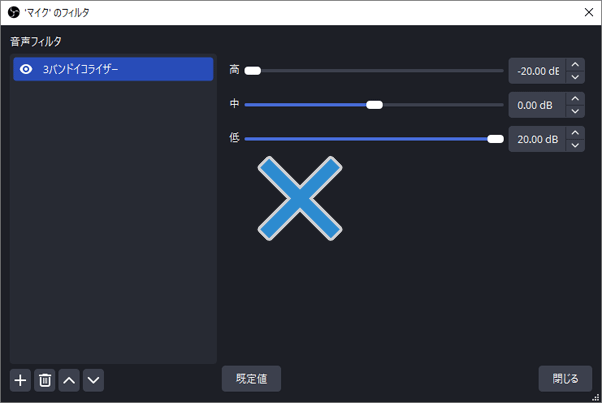Screen dimensions: 602x403
Task: Click the 低 value field showing 20.00 dB
Action: click(x=537, y=139)
